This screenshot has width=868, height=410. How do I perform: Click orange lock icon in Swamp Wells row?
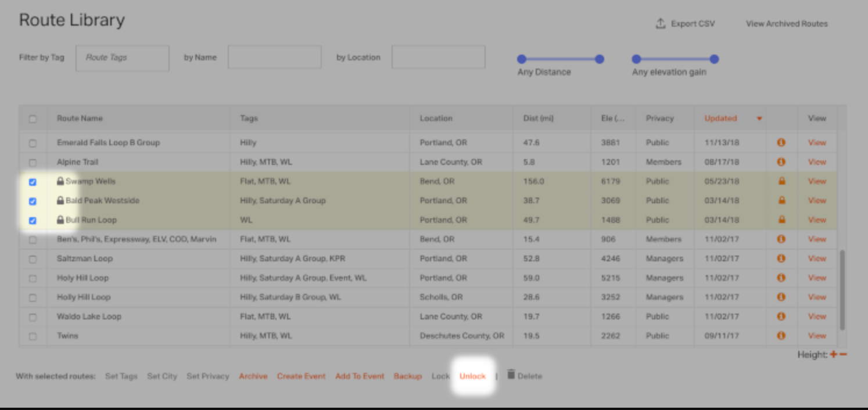point(781,181)
